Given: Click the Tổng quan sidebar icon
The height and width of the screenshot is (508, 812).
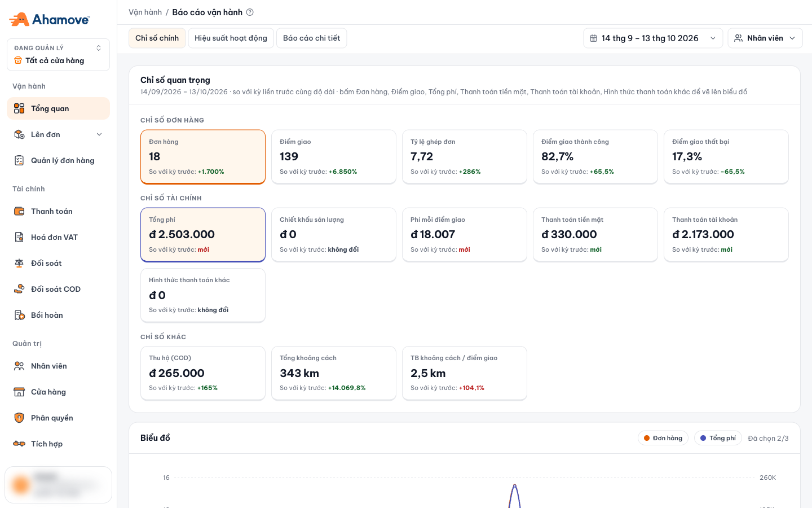Looking at the screenshot, I should tap(19, 108).
